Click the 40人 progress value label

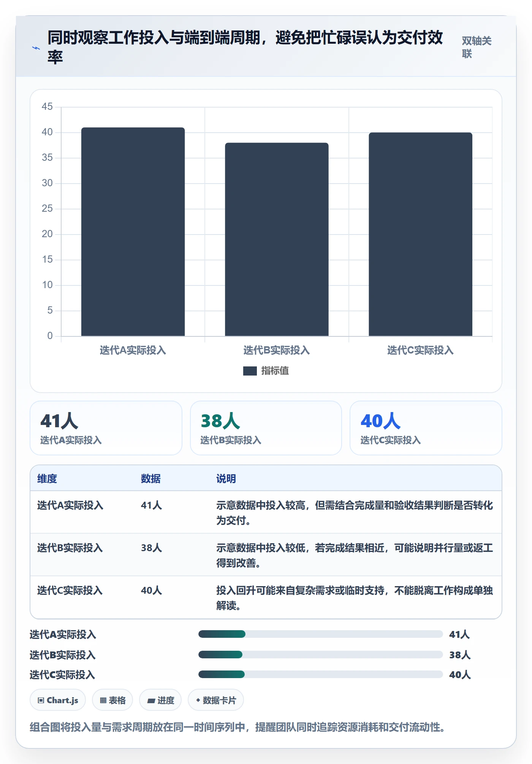pos(460,675)
